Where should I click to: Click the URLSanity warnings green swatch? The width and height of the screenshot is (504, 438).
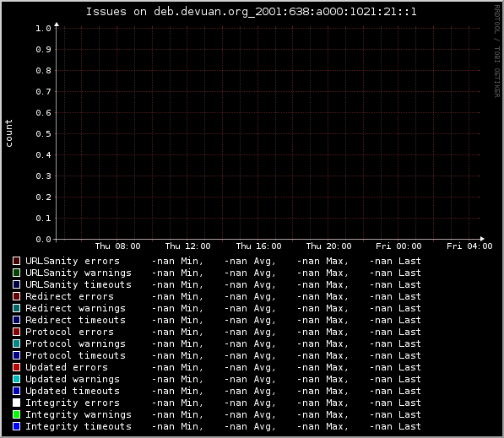tap(16, 273)
